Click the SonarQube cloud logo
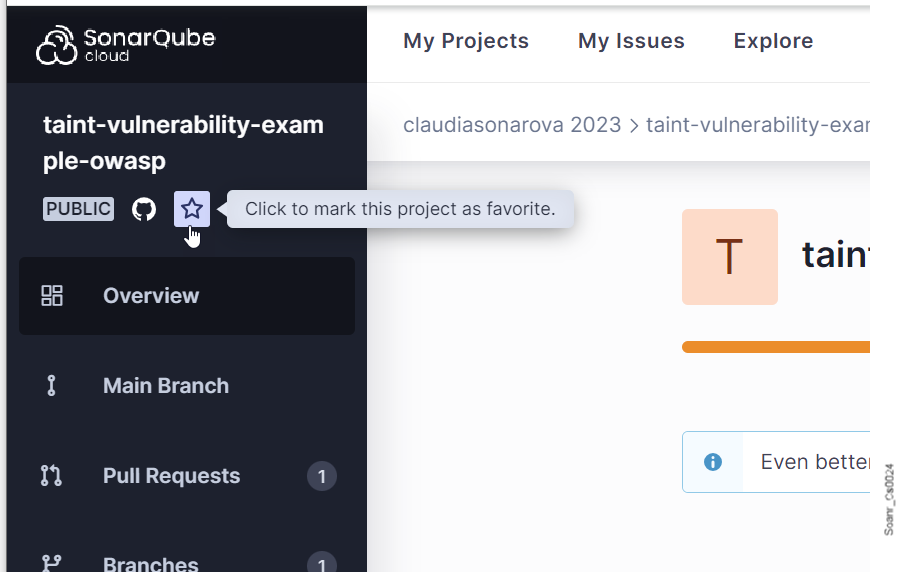Viewport: 917px width, 572px height. (x=125, y=45)
